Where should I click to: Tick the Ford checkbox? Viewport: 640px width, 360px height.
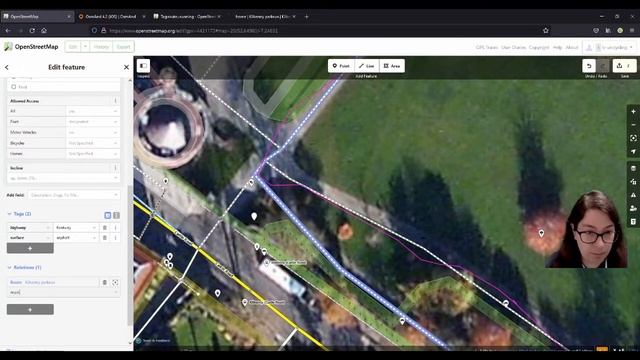click(x=13, y=87)
